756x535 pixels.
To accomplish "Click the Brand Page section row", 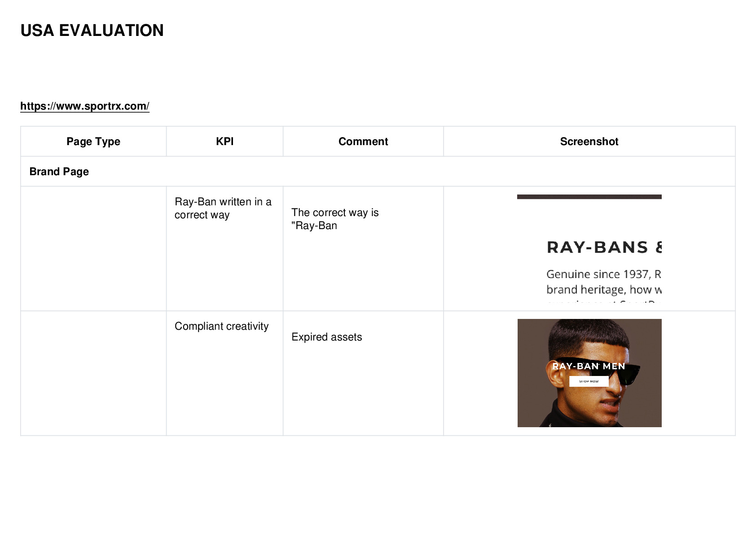I will [378, 172].
